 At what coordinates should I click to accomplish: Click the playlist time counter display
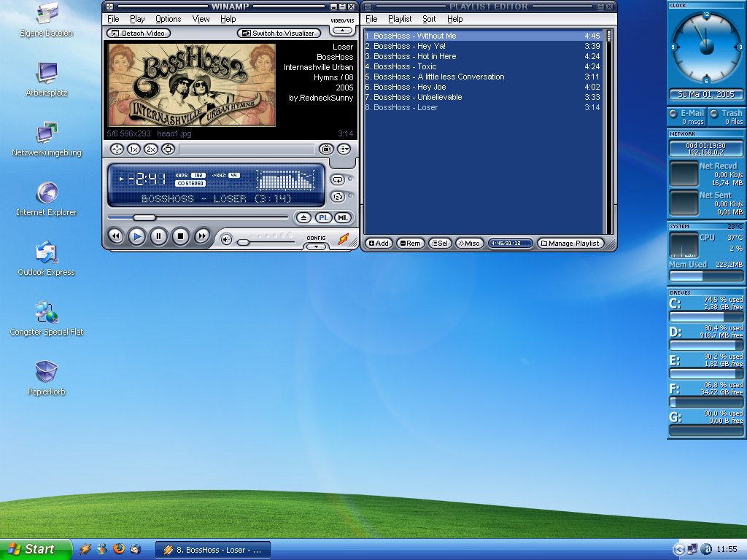point(510,244)
